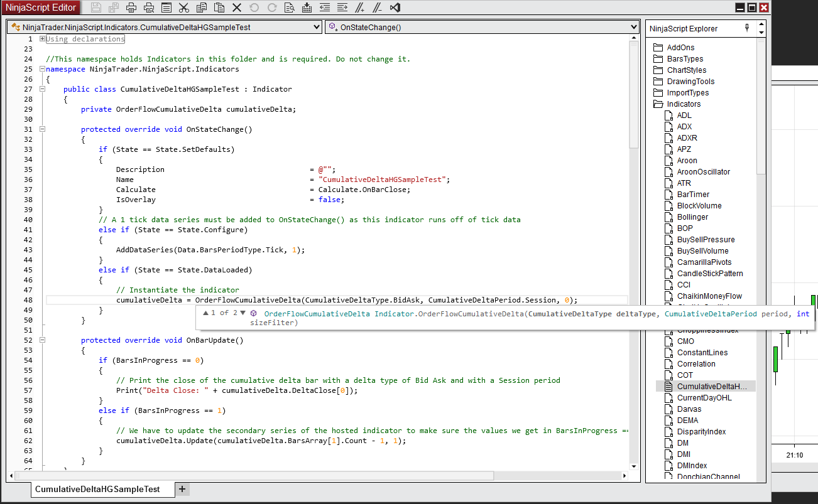Redo the last undone edit
The width and height of the screenshot is (818, 504).
pos(272,8)
